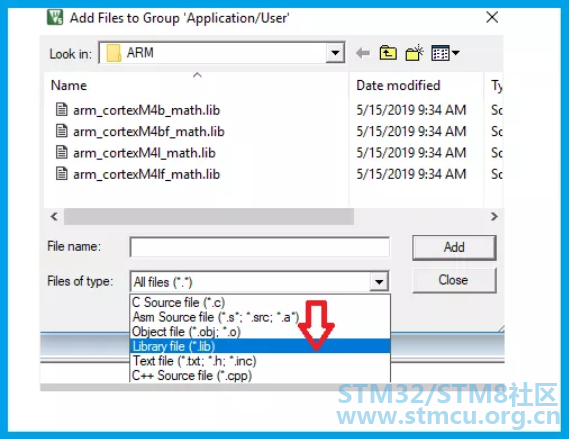Click the file icon of arm_cortexM4b_math.lib

[61, 109]
